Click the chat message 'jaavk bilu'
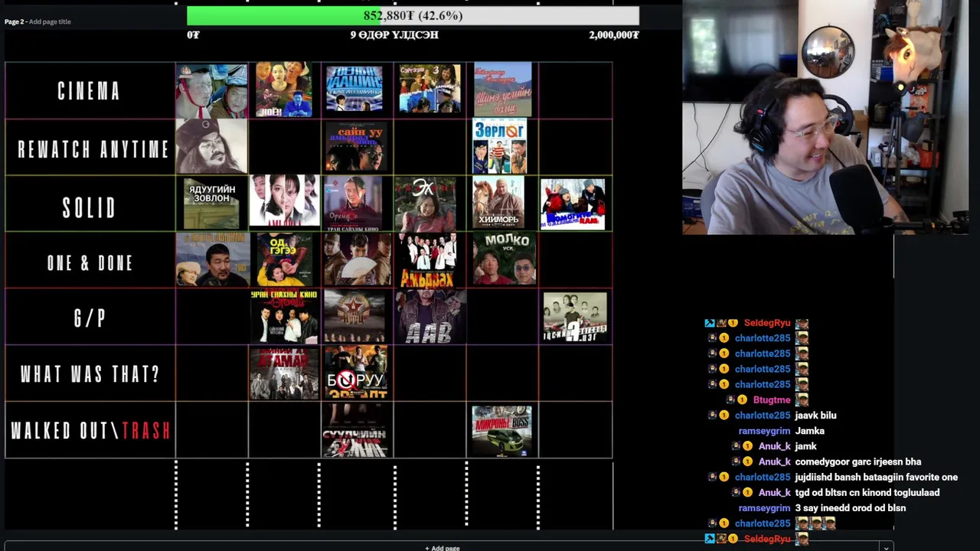The height and width of the screenshot is (551, 980). [x=815, y=416]
